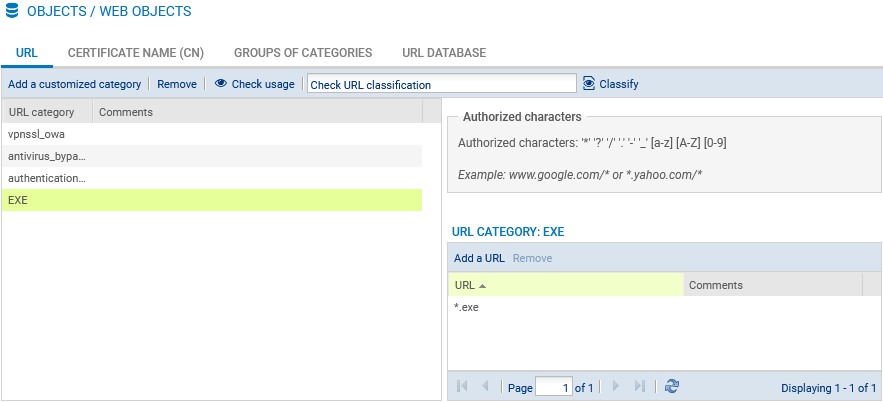Focus the Check URL classification field
883x402 pixels.
(x=441, y=85)
